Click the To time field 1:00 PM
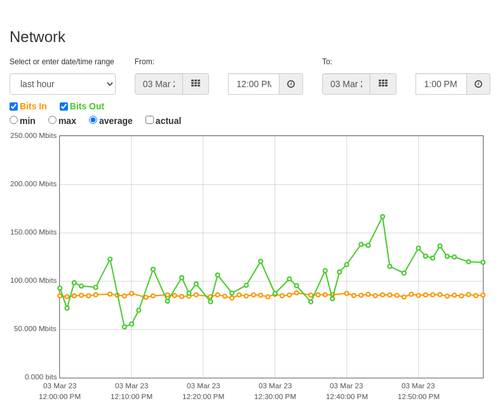Screen dimensions: 500x403 click(x=441, y=84)
